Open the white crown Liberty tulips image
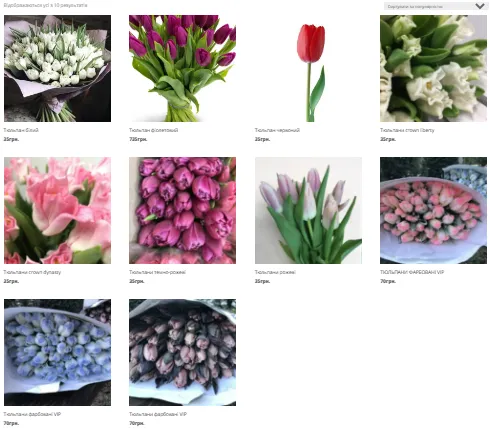 pos(433,68)
